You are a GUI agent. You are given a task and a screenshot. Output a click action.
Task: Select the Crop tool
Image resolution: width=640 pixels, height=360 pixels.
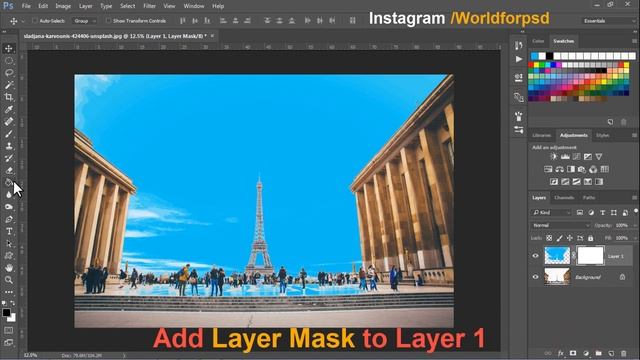(9, 97)
